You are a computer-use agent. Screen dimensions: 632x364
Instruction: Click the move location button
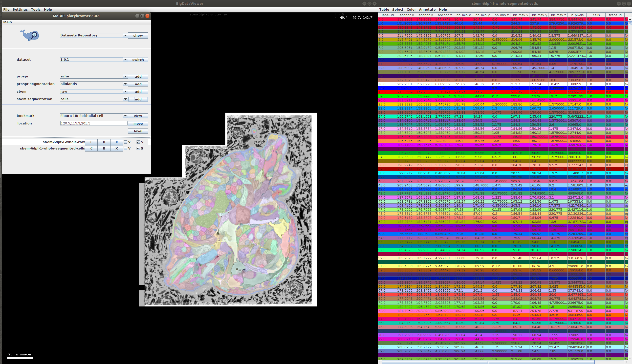138,123
